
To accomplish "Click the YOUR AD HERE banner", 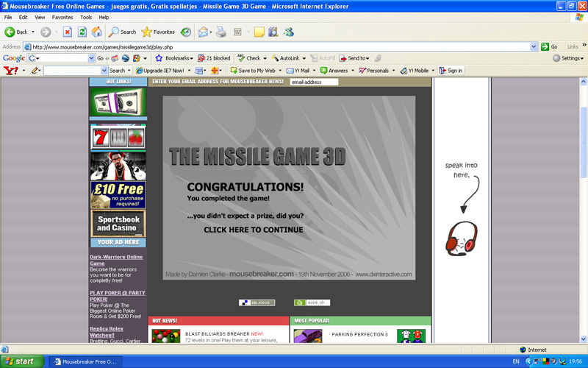I will pos(118,242).
